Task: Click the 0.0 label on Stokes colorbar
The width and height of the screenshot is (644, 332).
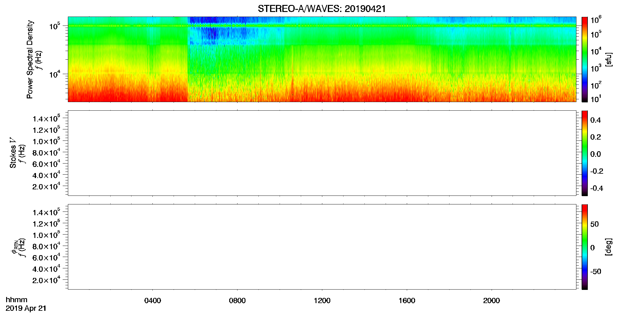Action: point(595,154)
